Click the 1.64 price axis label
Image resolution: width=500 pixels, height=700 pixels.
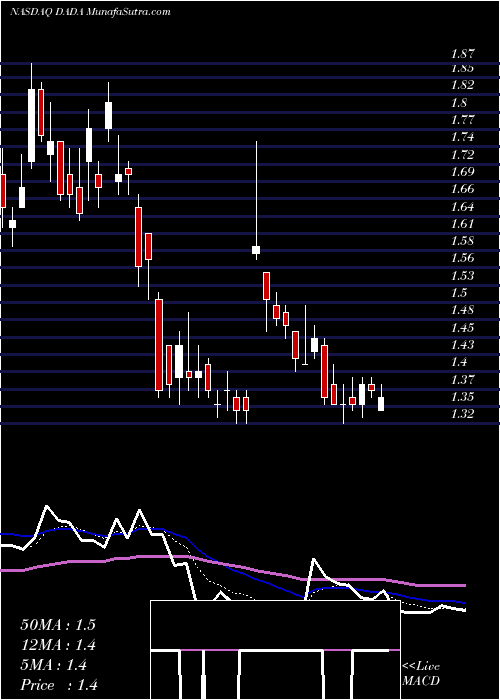coord(462,207)
